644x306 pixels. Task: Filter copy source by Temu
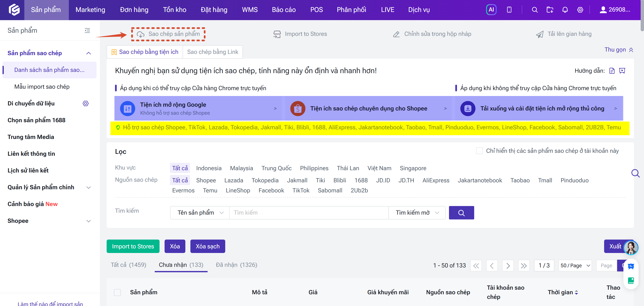210,191
